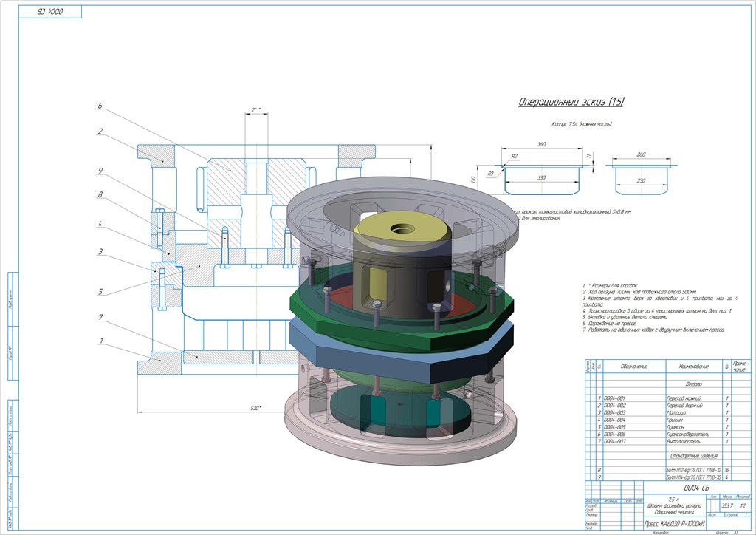The image size is (756, 535).
Task: Click the scale value '1:2' in the title block
Action: pos(743,505)
